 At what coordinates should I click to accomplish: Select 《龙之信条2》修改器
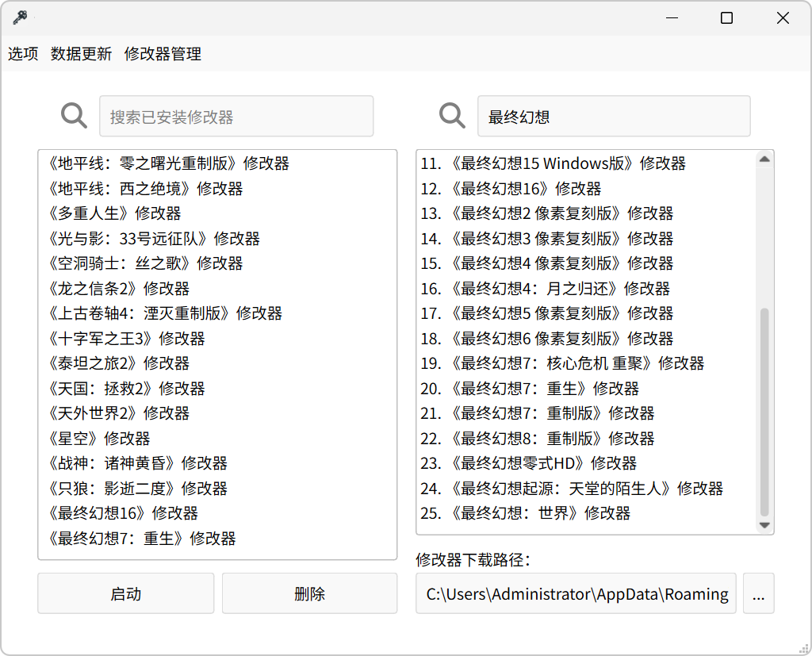[217, 288]
